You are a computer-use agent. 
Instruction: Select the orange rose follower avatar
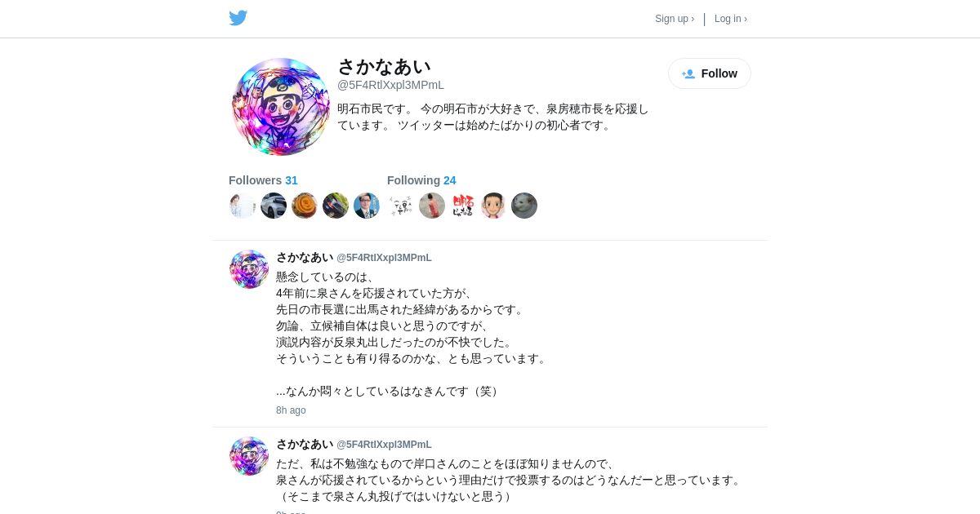(x=305, y=206)
